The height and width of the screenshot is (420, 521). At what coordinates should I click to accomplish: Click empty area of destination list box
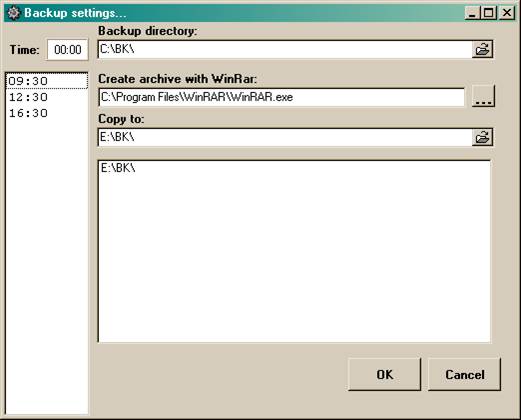coord(294,257)
